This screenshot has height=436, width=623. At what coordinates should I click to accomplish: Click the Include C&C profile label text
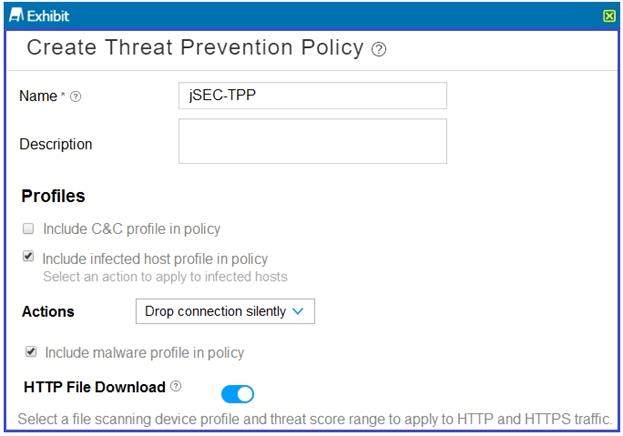point(132,229)
